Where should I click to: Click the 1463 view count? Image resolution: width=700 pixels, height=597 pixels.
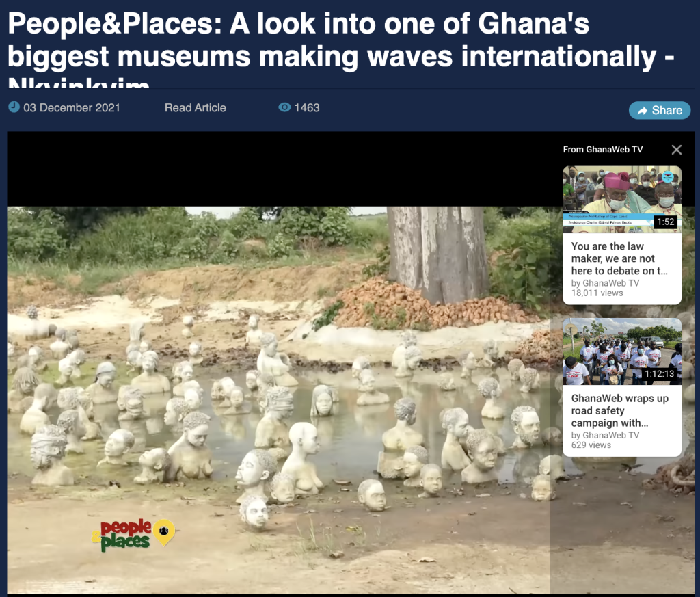coord(307,107)
